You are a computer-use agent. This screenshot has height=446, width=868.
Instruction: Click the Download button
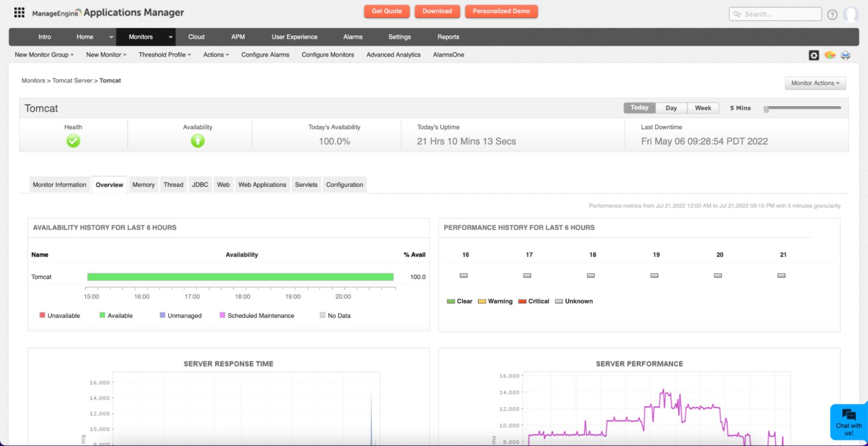point(437,11)
